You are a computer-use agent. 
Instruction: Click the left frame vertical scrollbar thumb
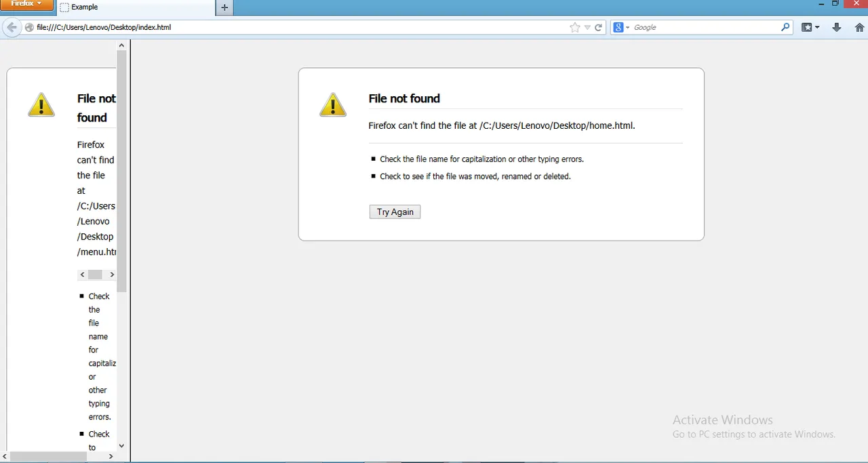121,171
